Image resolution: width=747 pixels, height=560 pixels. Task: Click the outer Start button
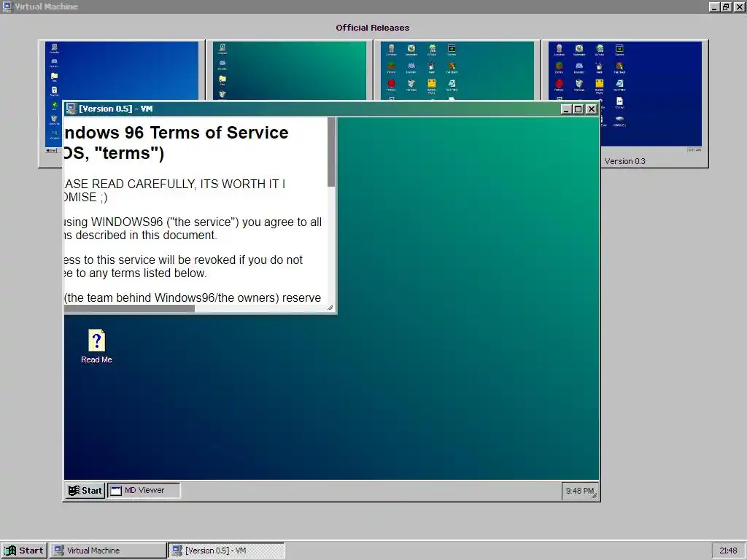tap(24, 551)
